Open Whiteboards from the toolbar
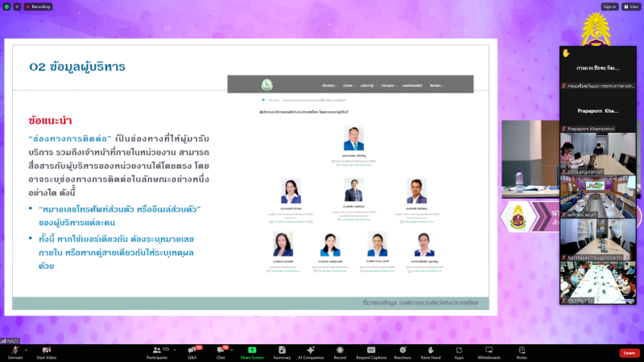This screenshot has height=362, width=644. 489,352
